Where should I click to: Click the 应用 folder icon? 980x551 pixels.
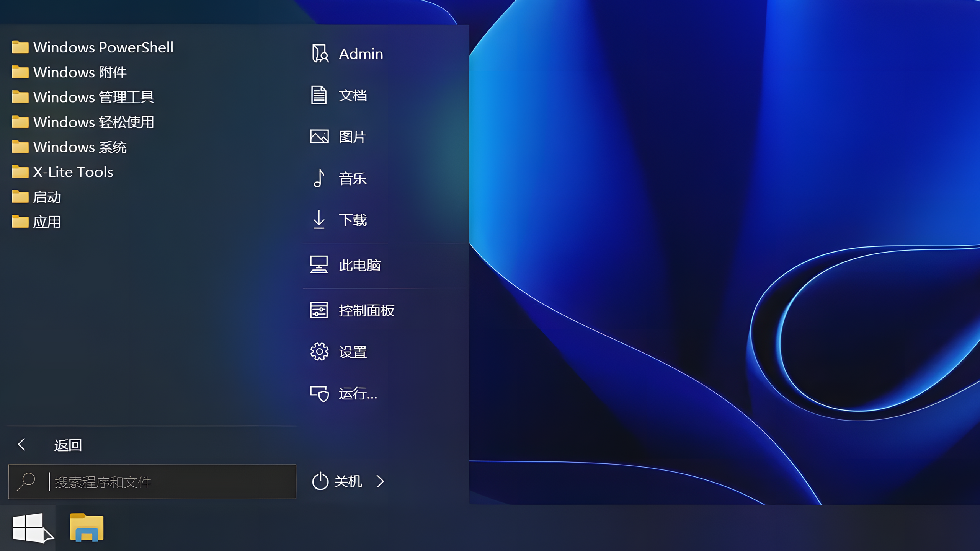[20, 222]
